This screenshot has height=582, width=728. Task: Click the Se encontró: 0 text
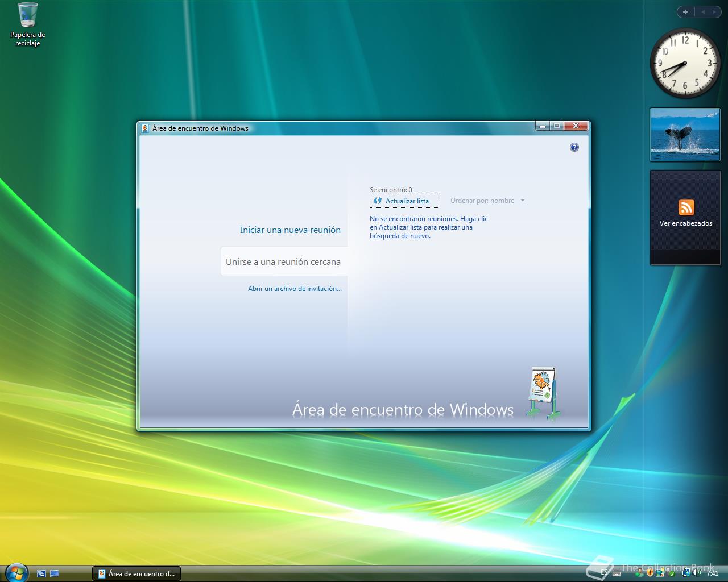391,190
